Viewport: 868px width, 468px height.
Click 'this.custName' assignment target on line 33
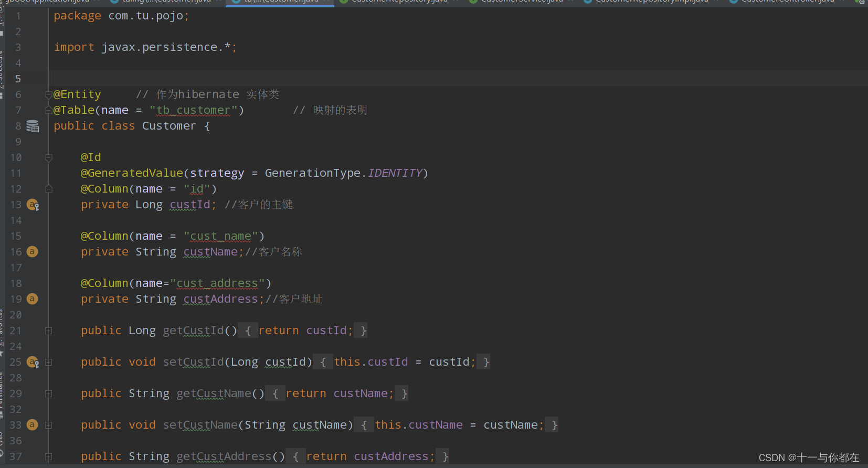point(419,425)
